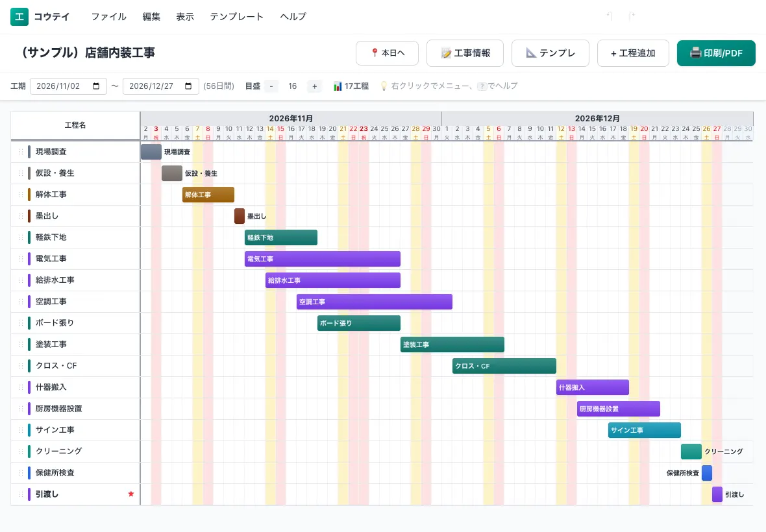Image resolution: width=766 pixels, height=532 pixels.
Task: Click 軽鉄下地 in process list
Action: 51,237
